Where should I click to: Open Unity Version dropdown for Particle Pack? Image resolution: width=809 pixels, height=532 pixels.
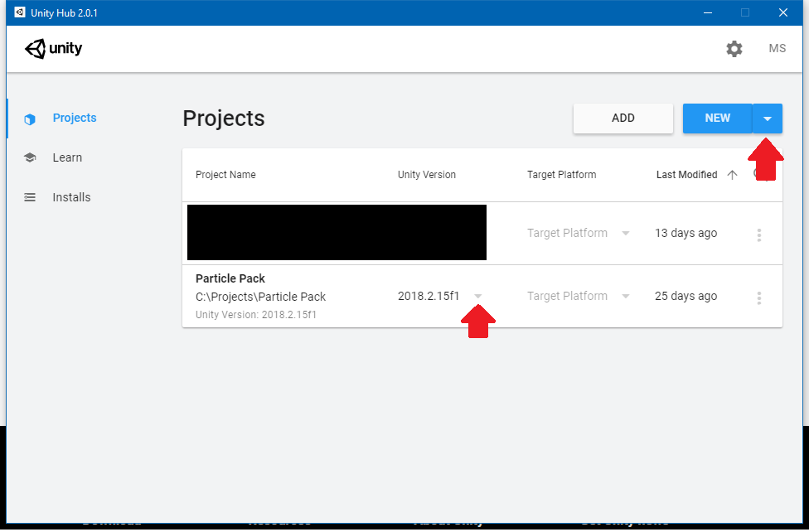(x=478, y=297)
